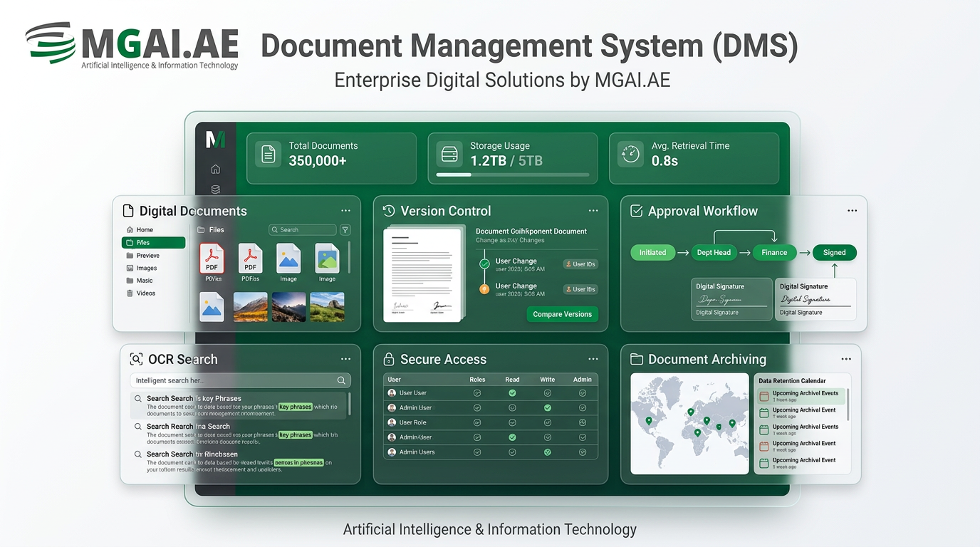This screenshot has width=980, height=547.
Task: Click the history clock icon beside Version Control
Action: coord(389,211)
